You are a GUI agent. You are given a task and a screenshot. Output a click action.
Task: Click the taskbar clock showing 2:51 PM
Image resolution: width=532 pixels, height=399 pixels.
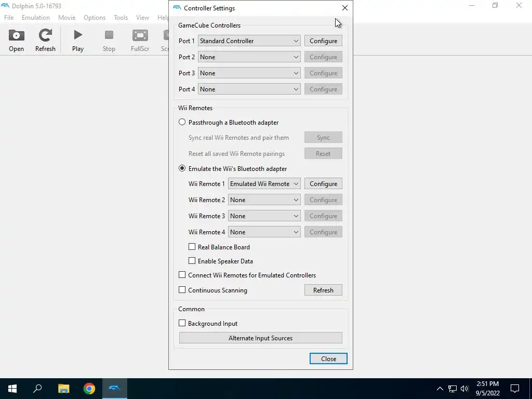(x=487, y=389)
